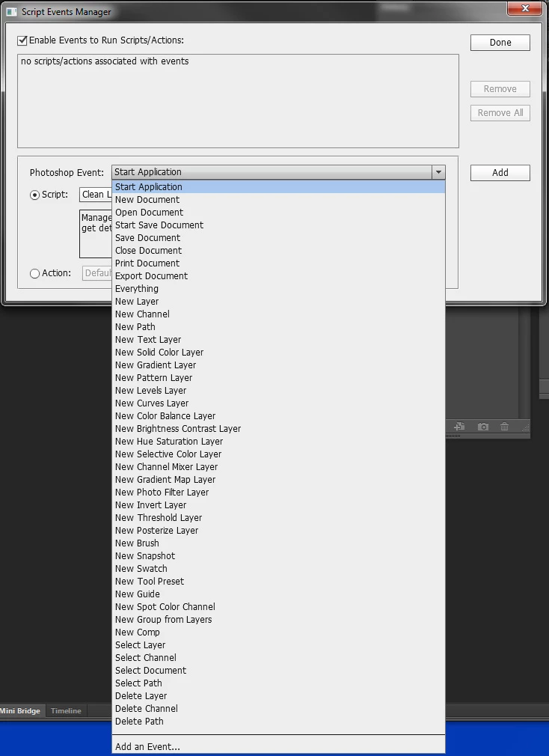Choose Delete Layer event
Image resolution: width=549 pixels, height=756 pixels.
point(278,695)
